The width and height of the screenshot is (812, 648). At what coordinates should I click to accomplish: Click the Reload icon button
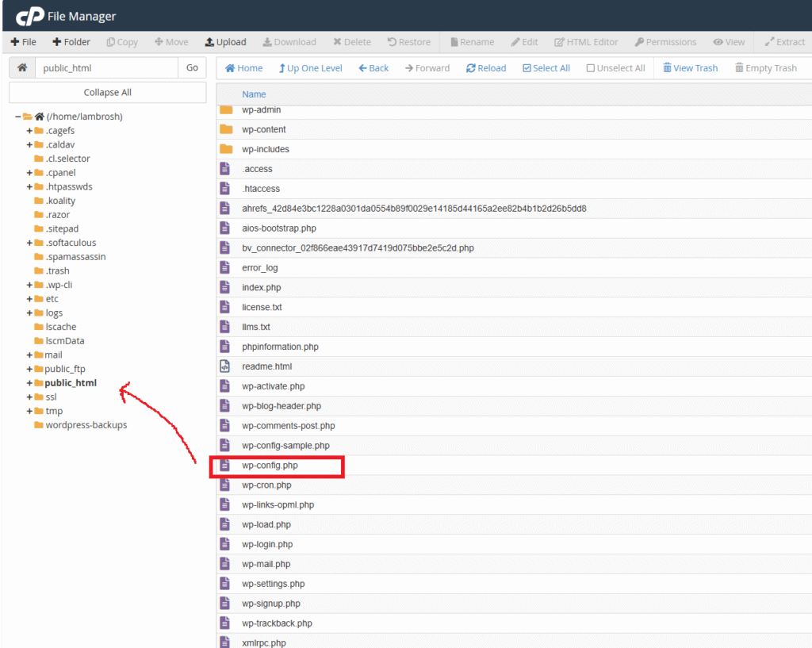click(x=471, y=68)
